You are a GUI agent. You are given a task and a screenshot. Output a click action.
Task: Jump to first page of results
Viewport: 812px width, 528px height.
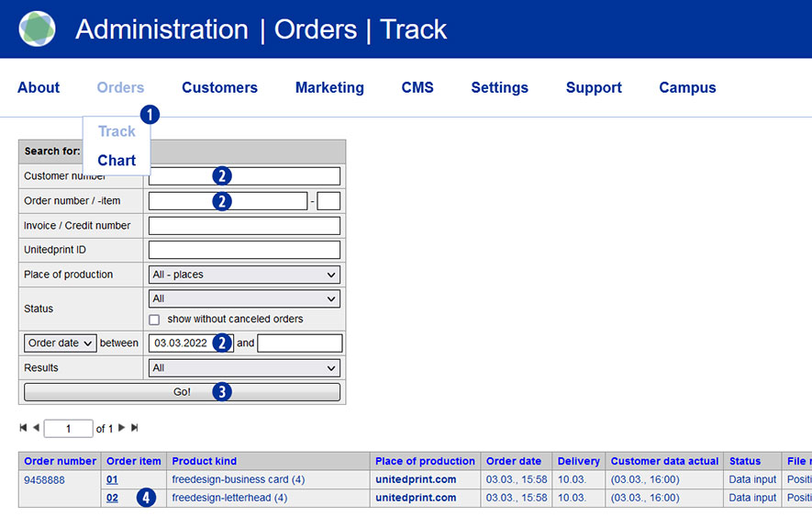point(23,428)
